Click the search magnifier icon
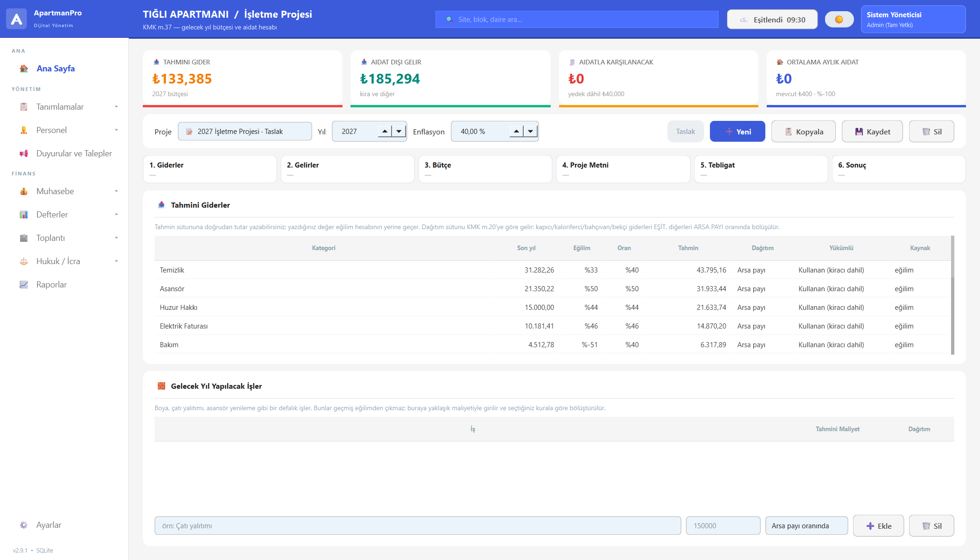This screenshot has width=980, height=560. coord(449,20)
